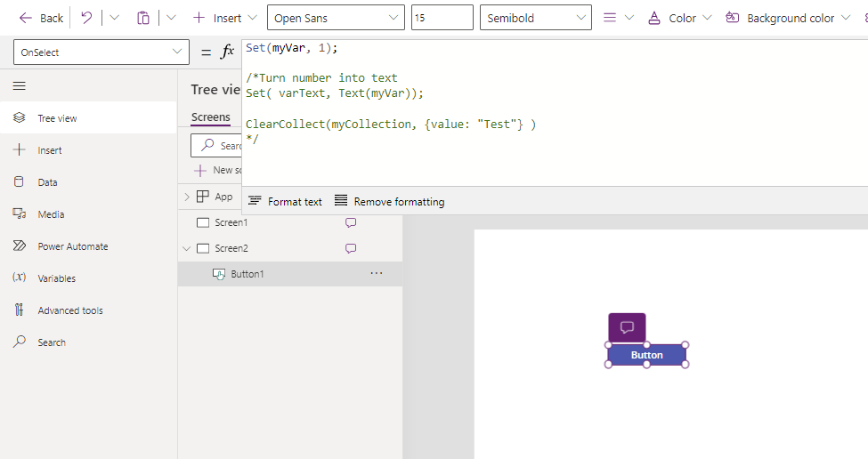This screenshot has height=459, width=868.
Task: Click the plus icon beside the sidebar Insert item
Action: click(x=20, y=149)
